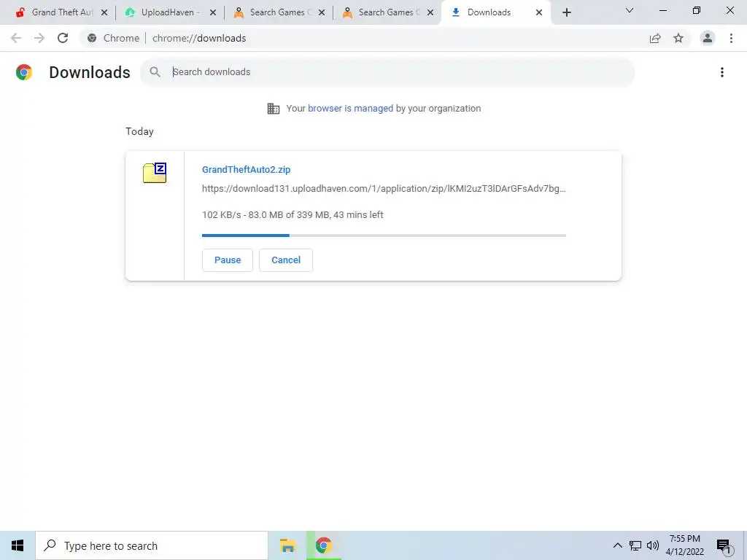Click the Chrome logo beside Downloads title
Screen dimensions: 747x560
24,72
